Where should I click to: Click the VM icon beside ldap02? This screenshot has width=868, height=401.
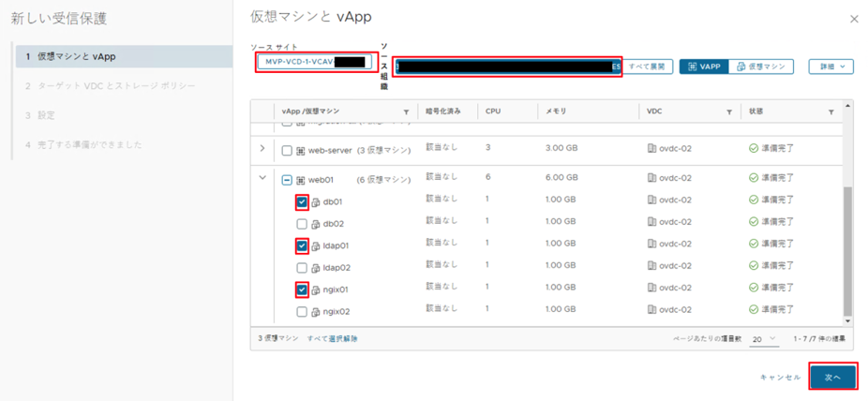coord(316,268)
